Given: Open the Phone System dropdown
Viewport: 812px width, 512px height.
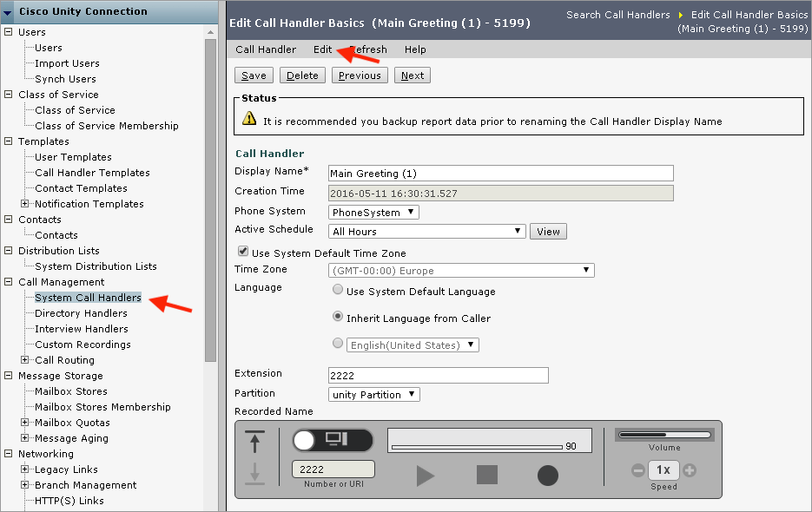Looking at the screenshot, I should pyautogui.click(x=373, y=213).
